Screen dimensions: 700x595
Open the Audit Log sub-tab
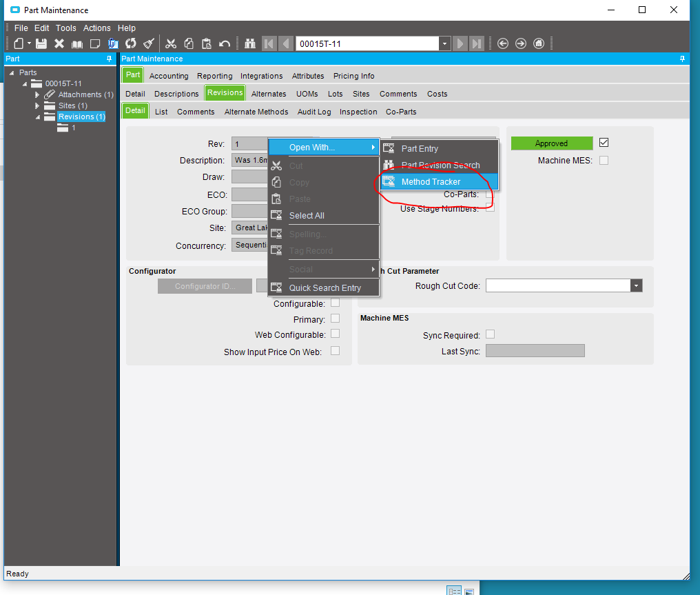pyautogui.click(x=314, y=112)
